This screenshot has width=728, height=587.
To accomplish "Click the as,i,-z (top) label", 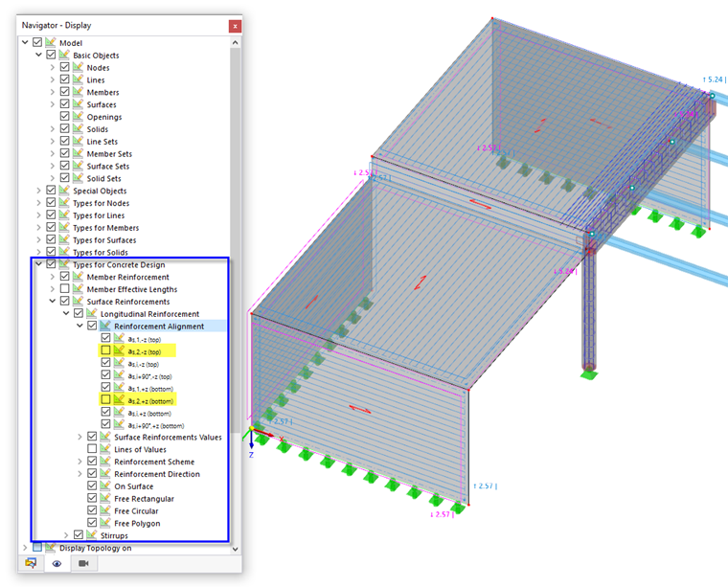I will pos(144,364).
